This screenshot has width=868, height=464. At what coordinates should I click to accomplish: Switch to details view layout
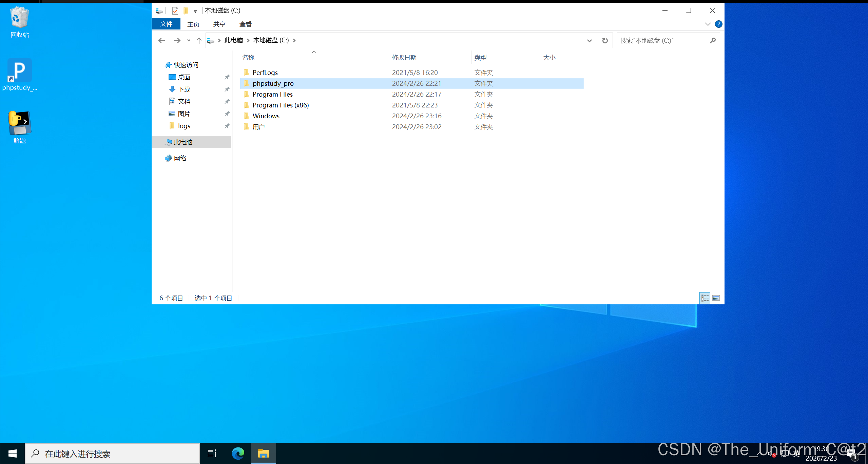coord(705,298)
